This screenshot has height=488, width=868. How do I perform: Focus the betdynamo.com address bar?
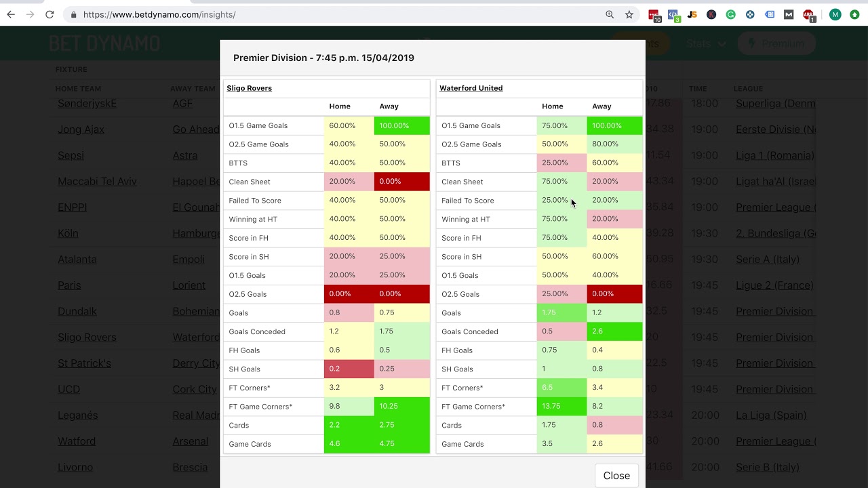[339, 14]
